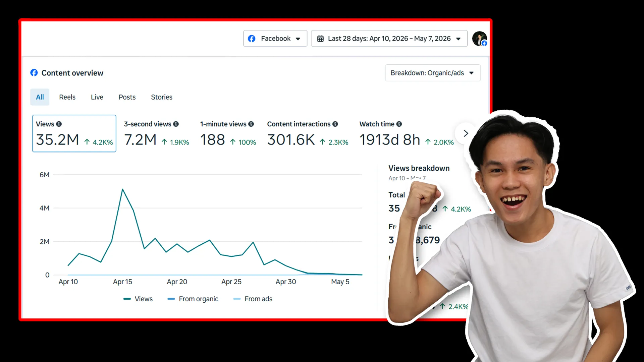
Task: Select the Watch time metric
Action: pos(407,133)
